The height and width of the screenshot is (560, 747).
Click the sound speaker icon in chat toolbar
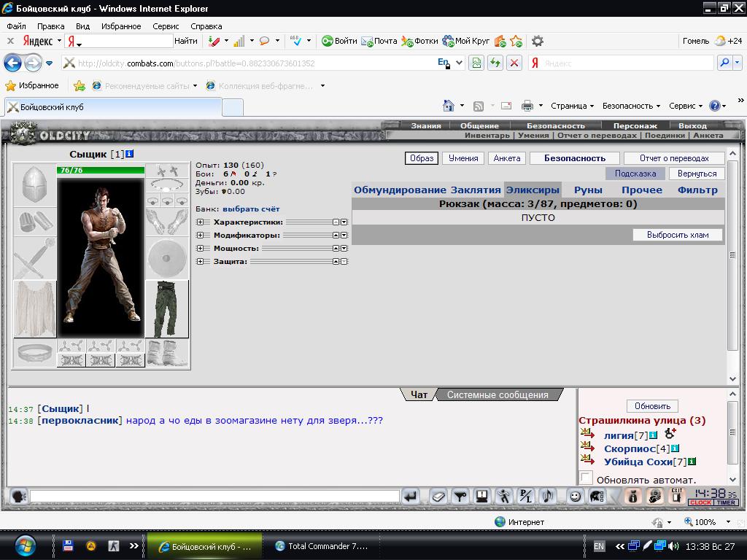coord(547,497)
